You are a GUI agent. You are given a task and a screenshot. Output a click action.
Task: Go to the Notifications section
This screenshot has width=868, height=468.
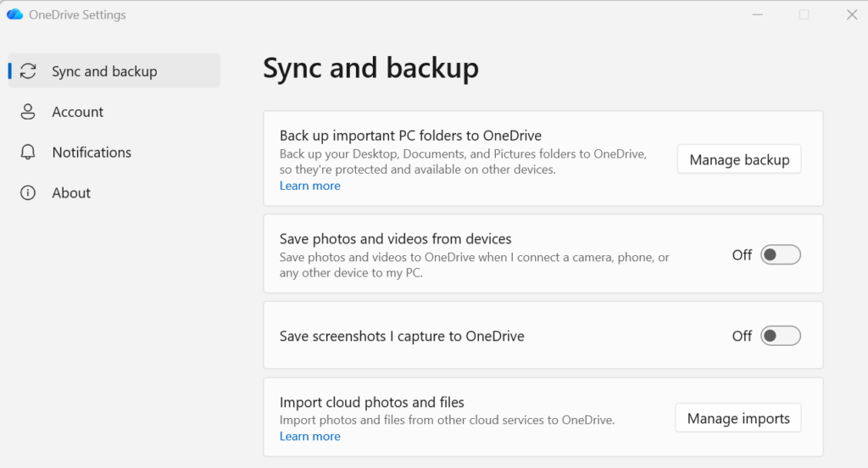[114, 153]
